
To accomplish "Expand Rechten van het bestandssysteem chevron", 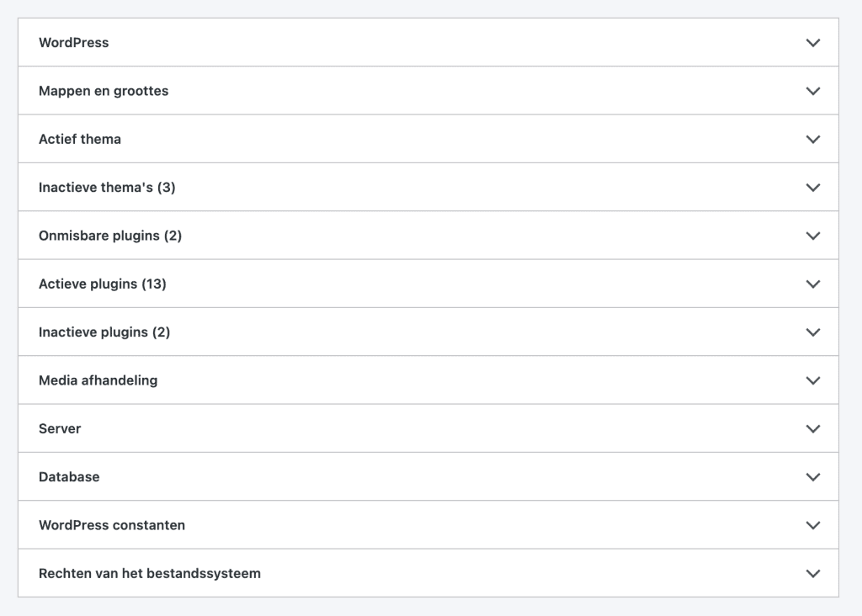I will coord(812,574).
